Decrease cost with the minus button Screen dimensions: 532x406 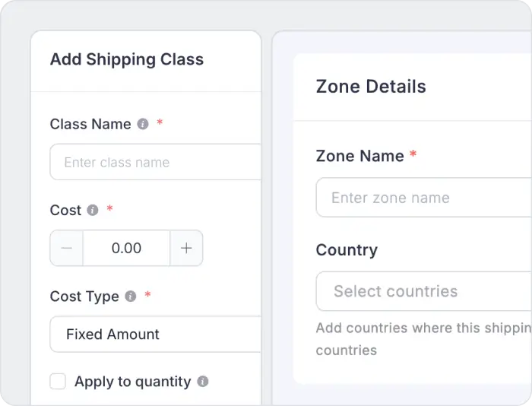66,248
